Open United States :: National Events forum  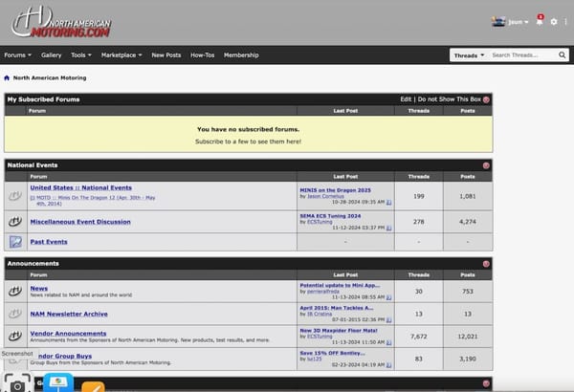[81, 187]
